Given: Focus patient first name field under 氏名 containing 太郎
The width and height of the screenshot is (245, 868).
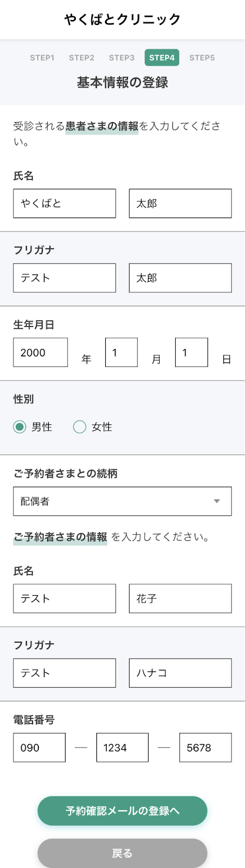Looking at the screenshot, I should coord(180,203).
